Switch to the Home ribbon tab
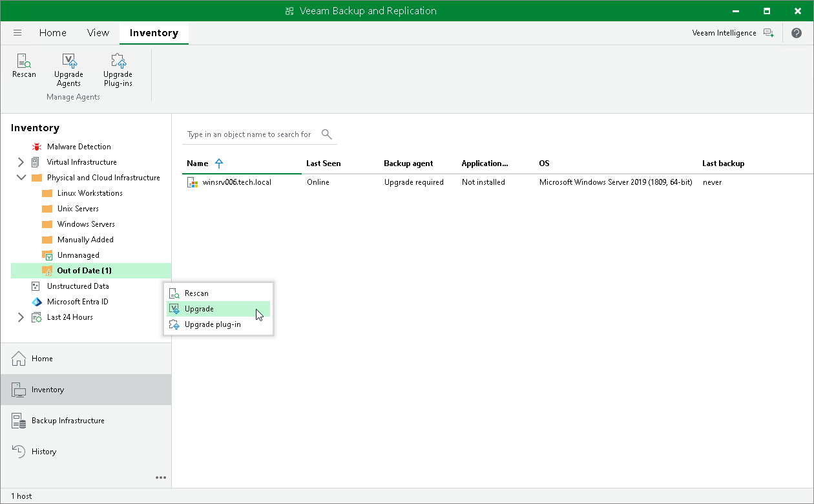This screenshot has height=504, width=814. click(x=53, y=32)
